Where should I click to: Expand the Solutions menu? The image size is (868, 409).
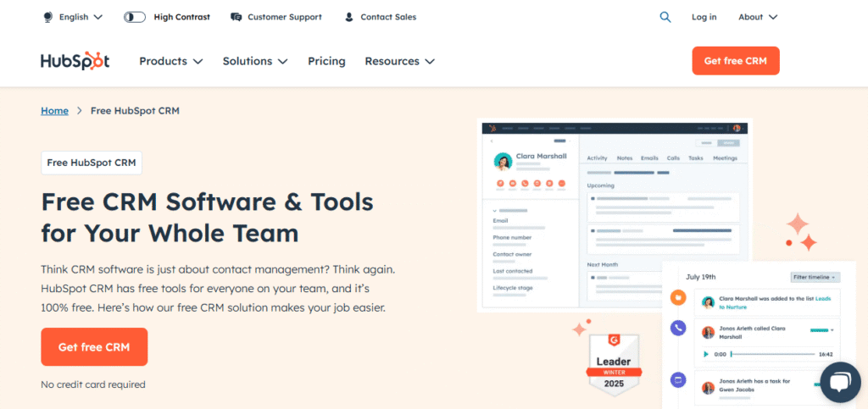pos(255,61)
